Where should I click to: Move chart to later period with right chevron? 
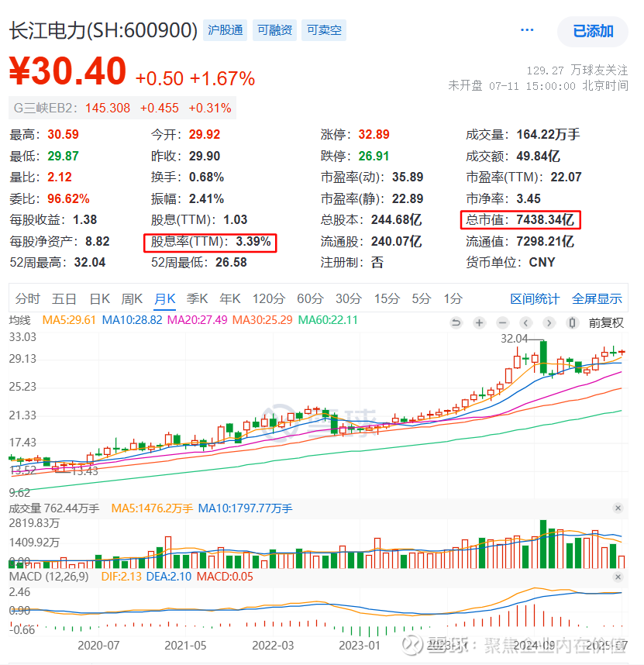pyautogui.click(x=549, y=323)
